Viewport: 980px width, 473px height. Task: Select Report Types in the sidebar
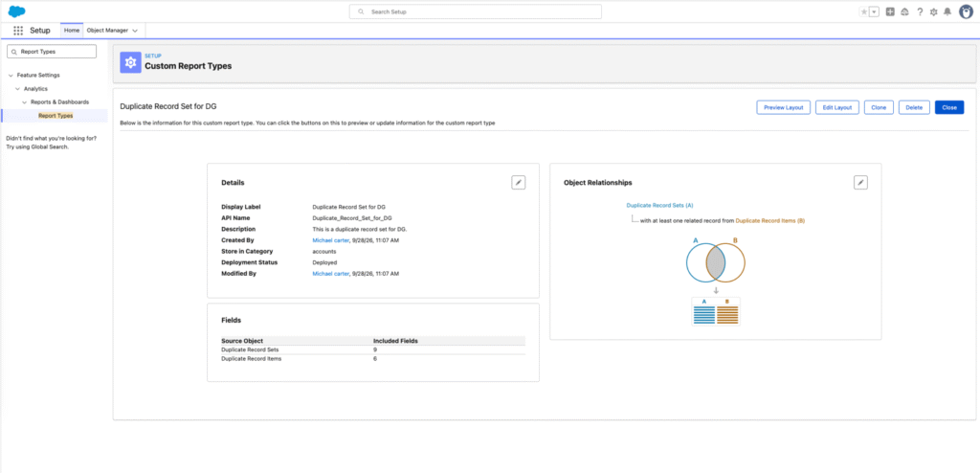click(x=56, y=116)
